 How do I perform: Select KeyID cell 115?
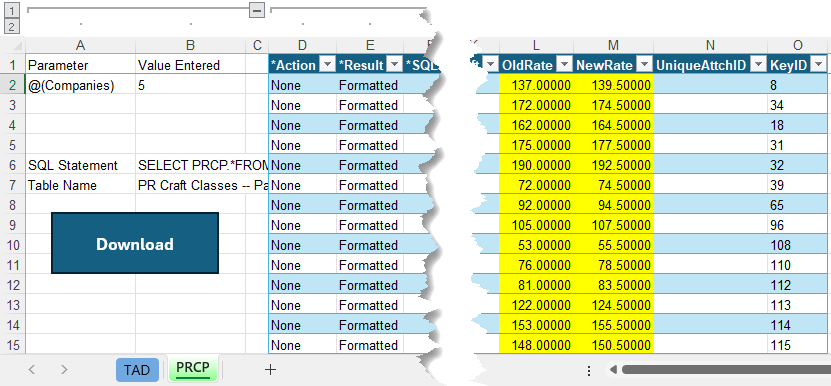point(798,345)
